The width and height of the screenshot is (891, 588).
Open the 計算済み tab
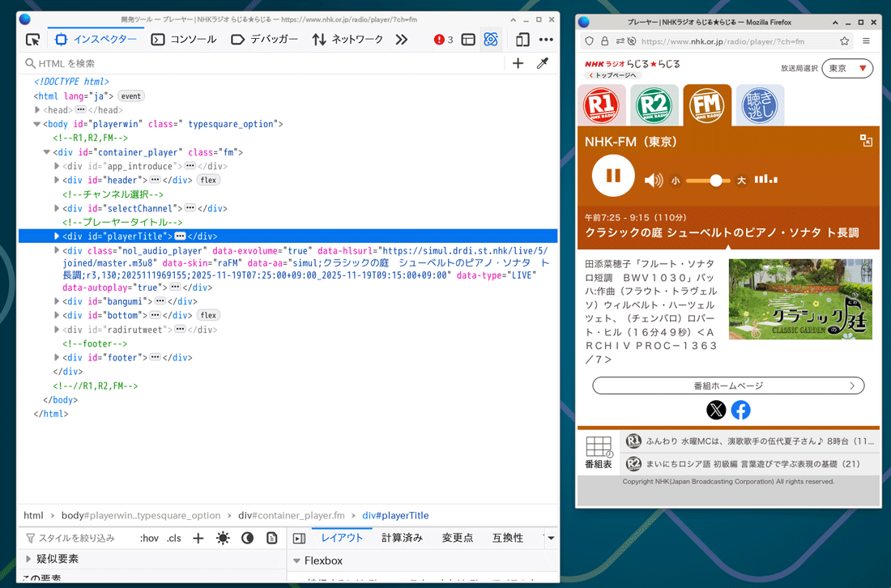pos(402,538)
